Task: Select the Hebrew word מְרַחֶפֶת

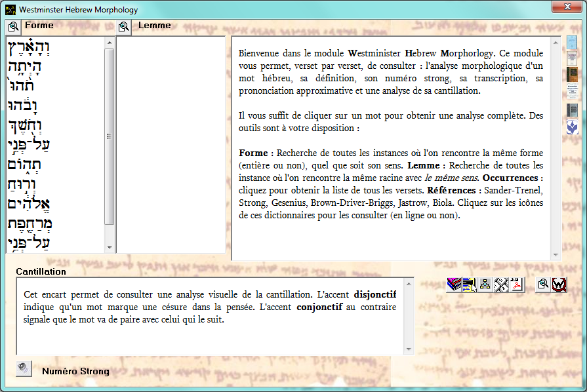Action: click(x=30, y=224)
